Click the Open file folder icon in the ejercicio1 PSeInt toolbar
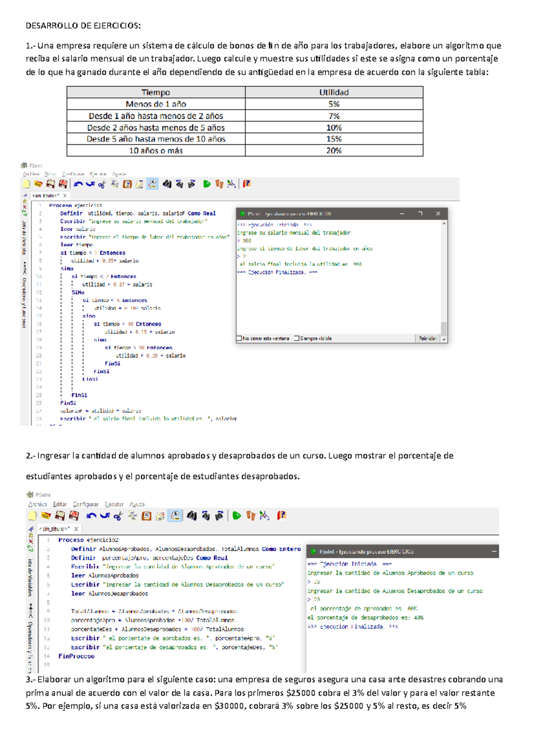Image resolution: width=534 pixels, height=756 pixels. tap(38, 184)
